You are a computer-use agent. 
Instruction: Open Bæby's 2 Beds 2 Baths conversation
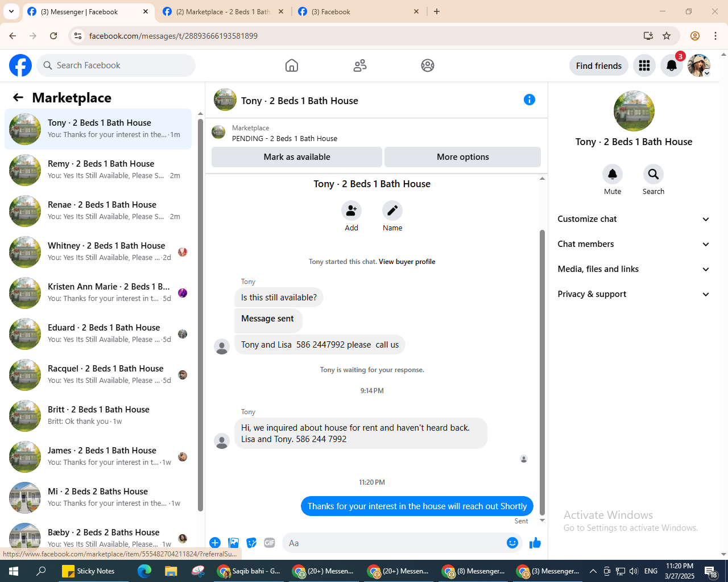[x=98, y=538]
